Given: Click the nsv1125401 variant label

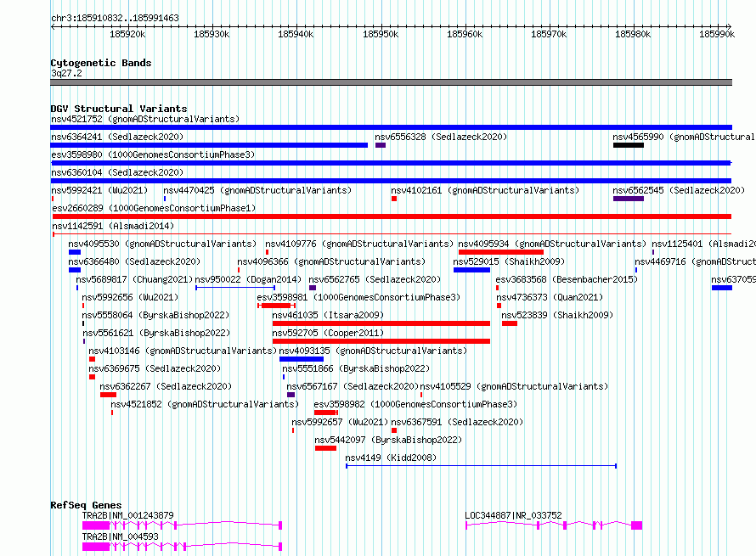Looking at the screenshot, I should [x=703, y=244].
